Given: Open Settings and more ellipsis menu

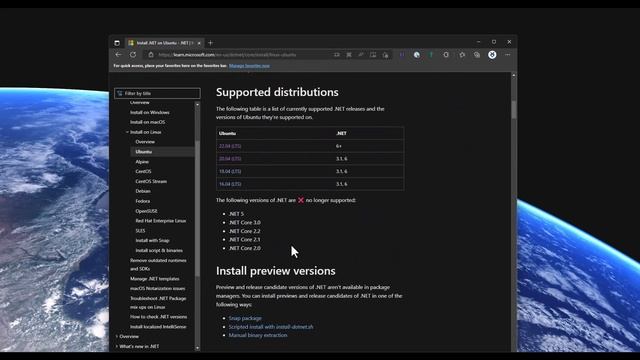Looking at the screenshot, I should click(508, 55).
